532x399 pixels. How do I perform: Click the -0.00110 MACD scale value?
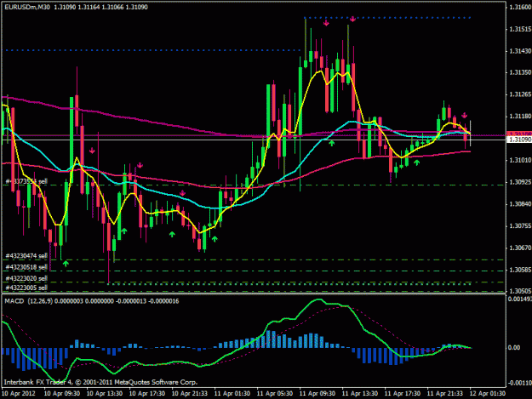coord(519,383)
